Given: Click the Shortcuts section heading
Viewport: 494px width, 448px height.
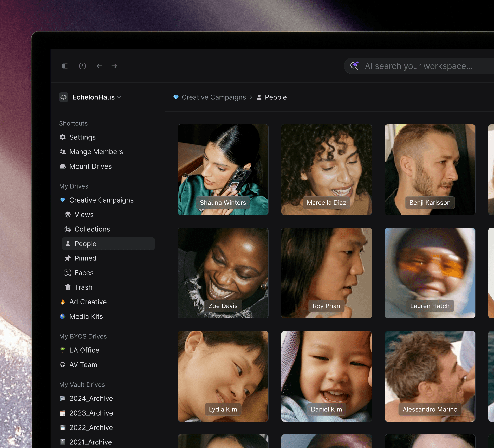Looking at the screenshot, I should pos(73,123).
